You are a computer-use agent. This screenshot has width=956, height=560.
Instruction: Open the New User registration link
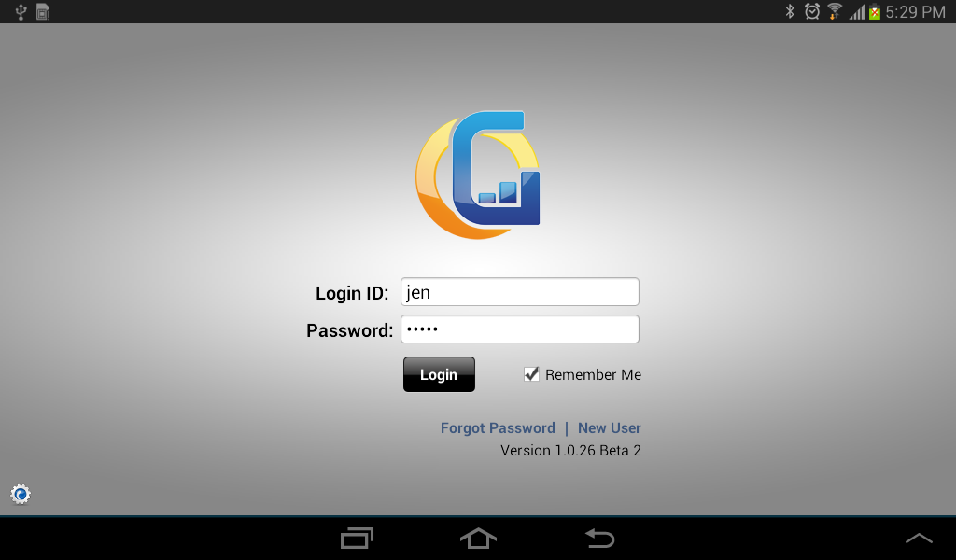[x=609, y=427]
